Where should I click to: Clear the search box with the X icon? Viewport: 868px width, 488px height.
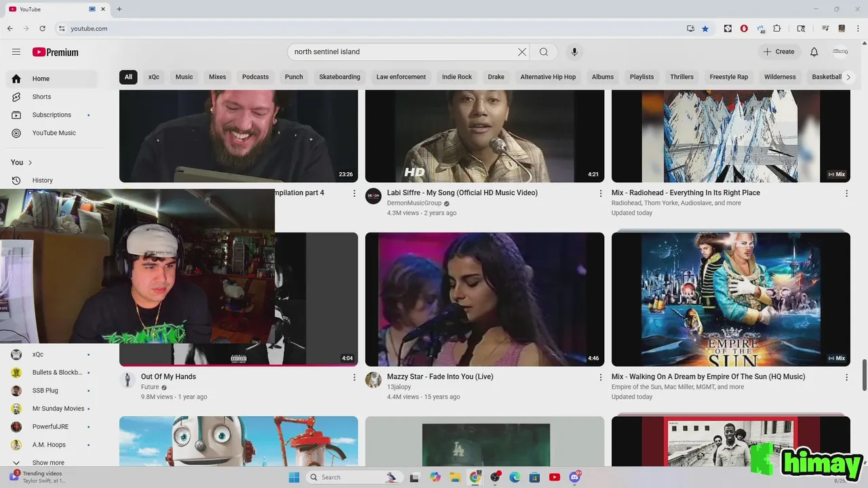coord(522,52)
